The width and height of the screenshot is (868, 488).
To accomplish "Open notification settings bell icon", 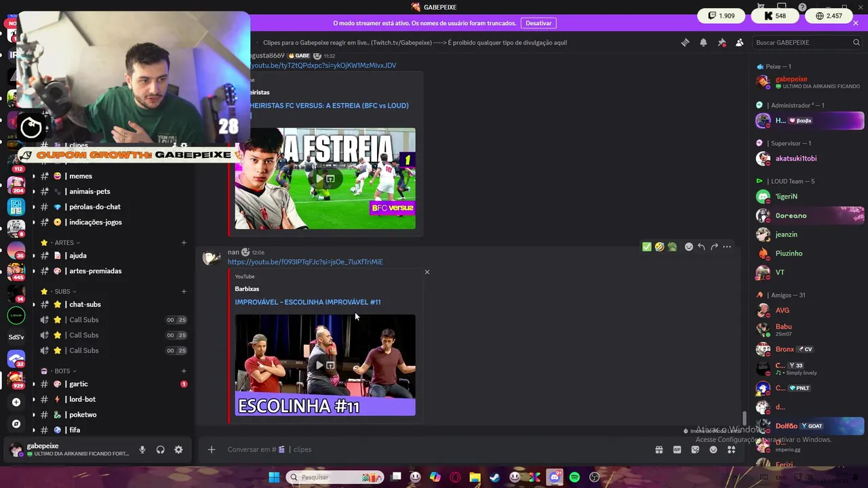I will point(703,43).
